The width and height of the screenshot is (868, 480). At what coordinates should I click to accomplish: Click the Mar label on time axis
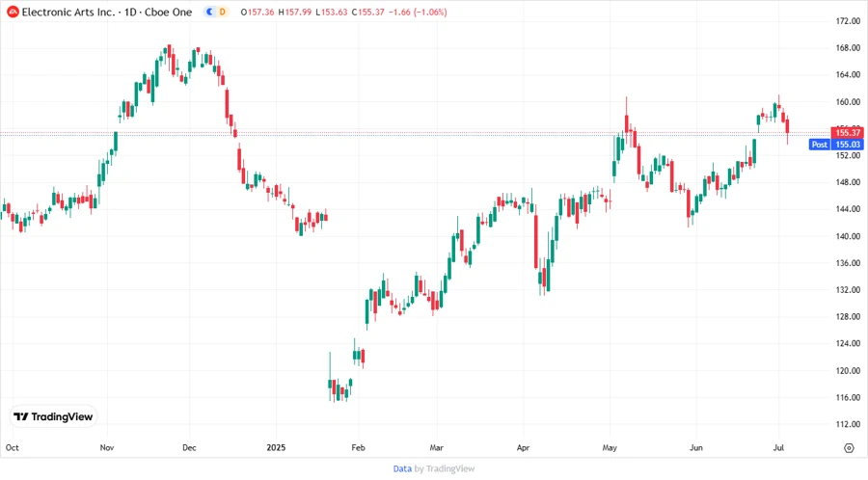(437, 447)
